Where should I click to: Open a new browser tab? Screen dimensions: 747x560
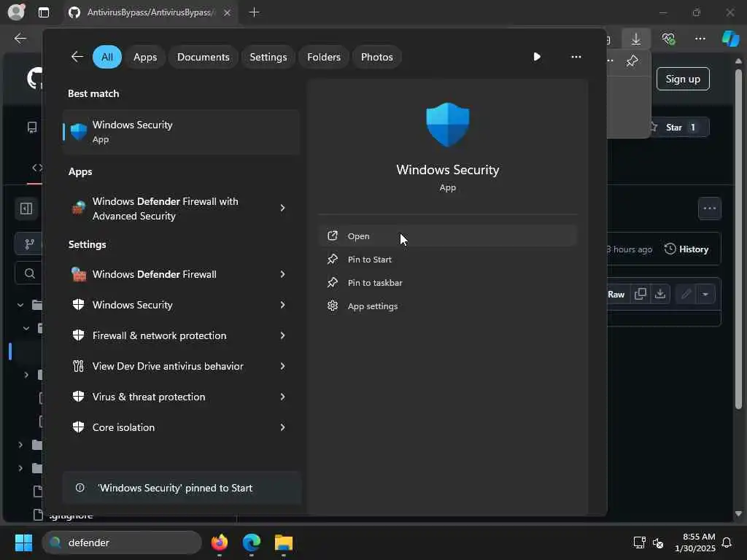pos(255,12)
